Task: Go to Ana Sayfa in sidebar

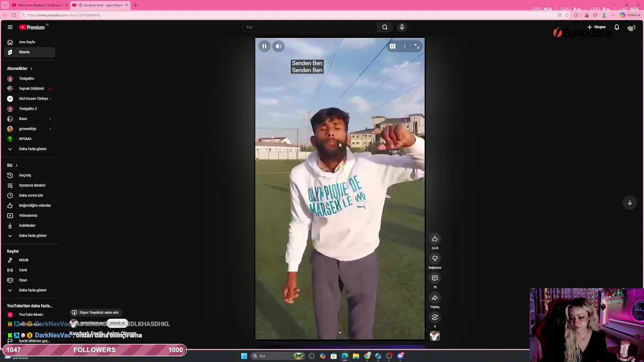Action: pyautogui.click(x=29, y=42)
